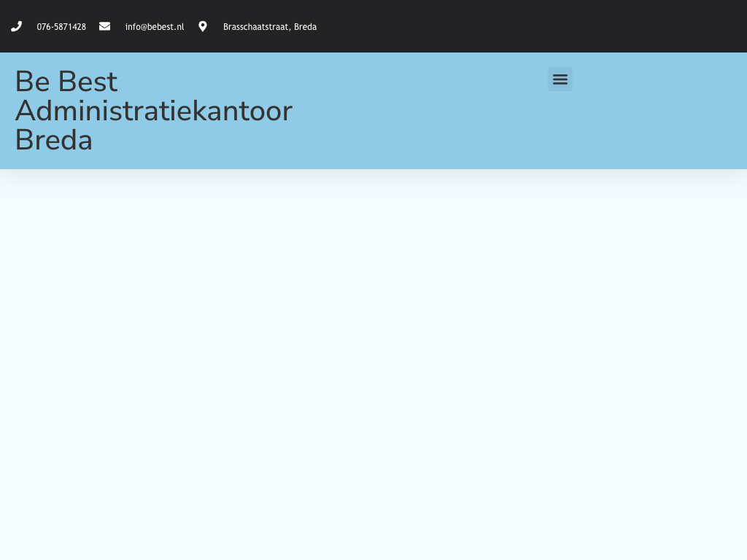Click the envelope mail icon

[104, 26]
